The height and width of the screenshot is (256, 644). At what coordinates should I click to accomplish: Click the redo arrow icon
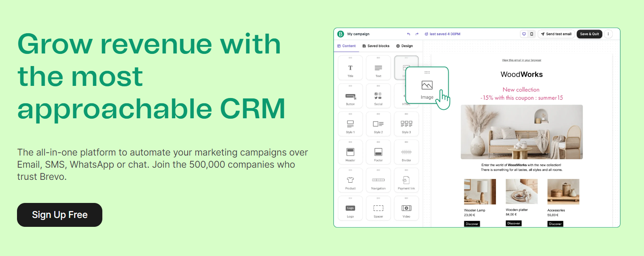[417, 34]
